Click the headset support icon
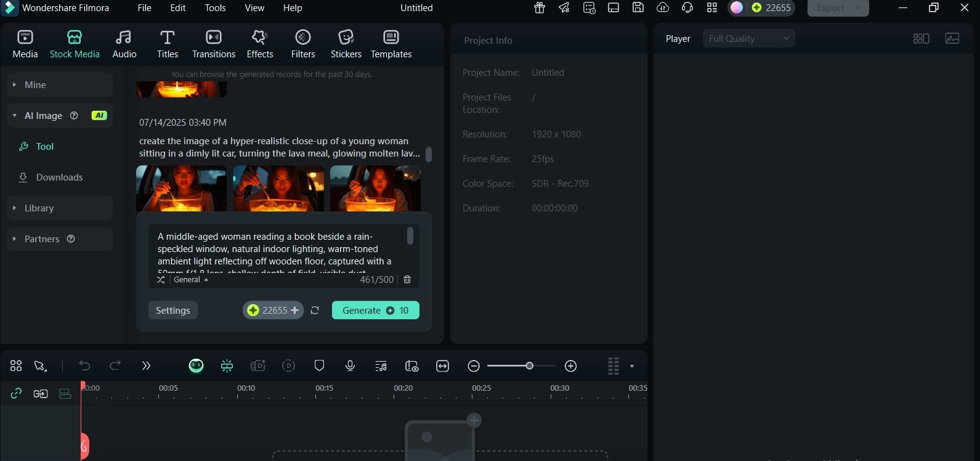The height and width of the screenshot is (461, 980). 687,7
